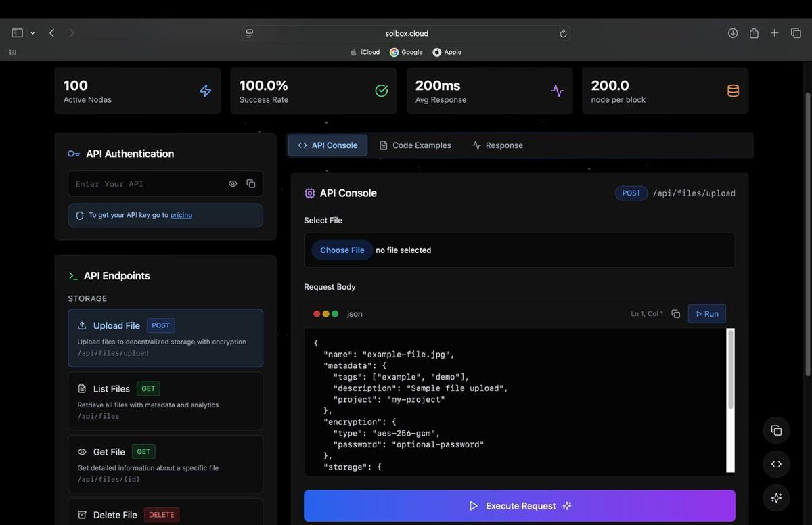Click the Enter Your API input field
812x525 pixels.
pos(165,184)
